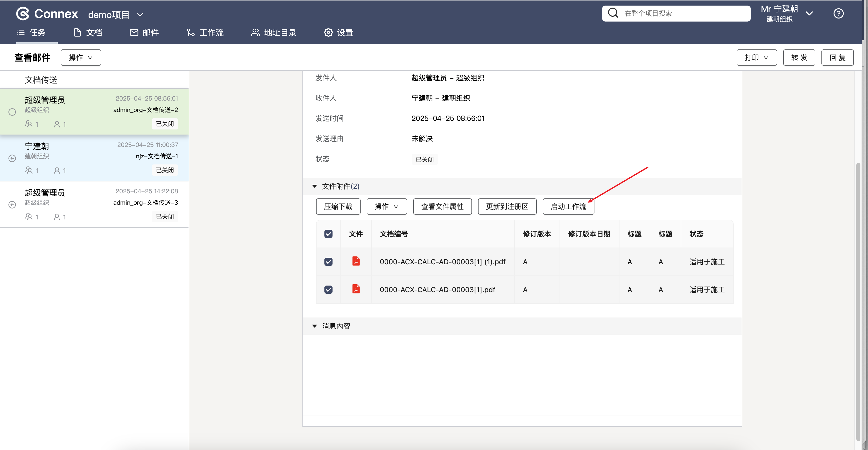The height and width of the screenshot is (450, 868).
Task: Uncheck the second attachment row checkbox
Action: click(328, 289)
